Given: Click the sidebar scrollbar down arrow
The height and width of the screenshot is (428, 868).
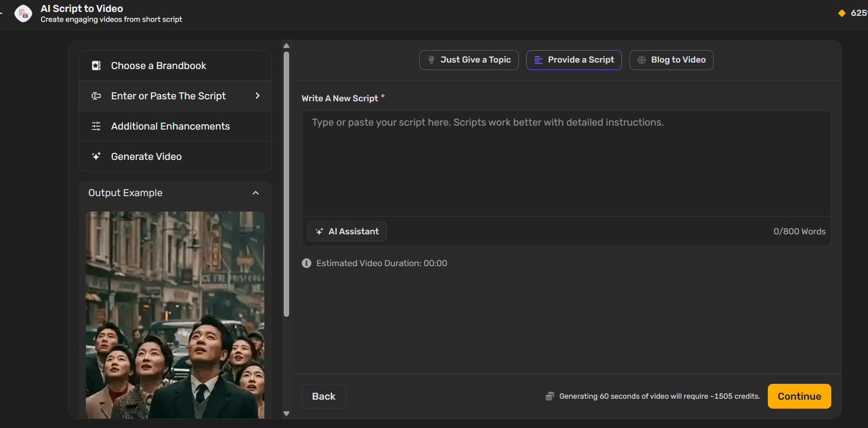Looking at the screenshot, I should click(286, 413).
